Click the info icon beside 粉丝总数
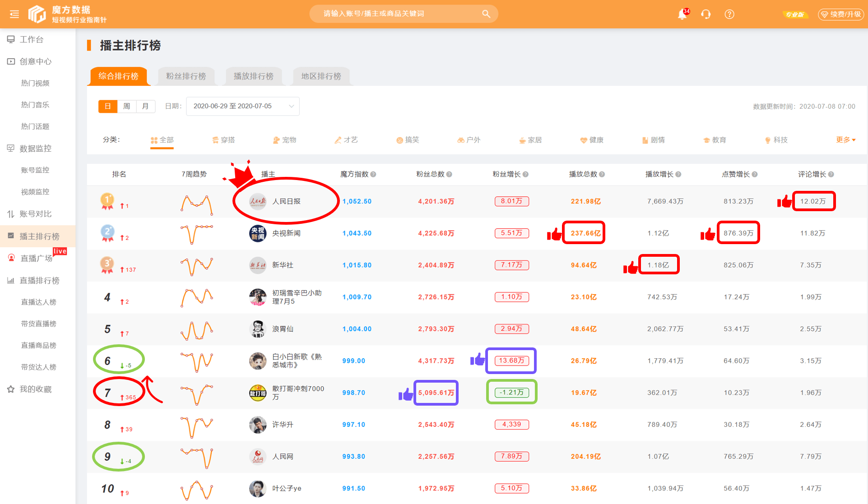This screenshot has width=868, height=504. pos(449,175)
